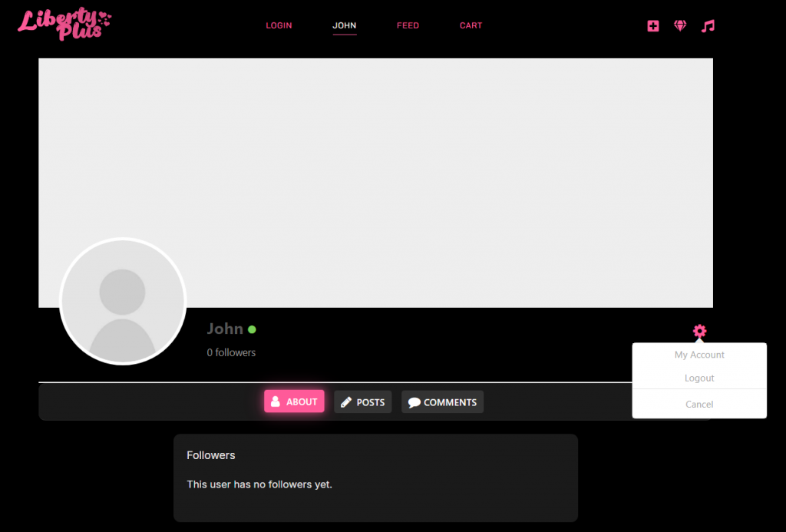Click the diamond gem icon
This screenshot has width=786, height=532.
click(x=680, y=25)
